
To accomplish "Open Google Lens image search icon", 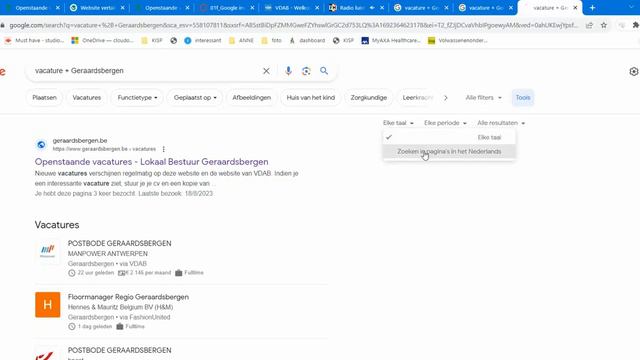I will (306, 71).
